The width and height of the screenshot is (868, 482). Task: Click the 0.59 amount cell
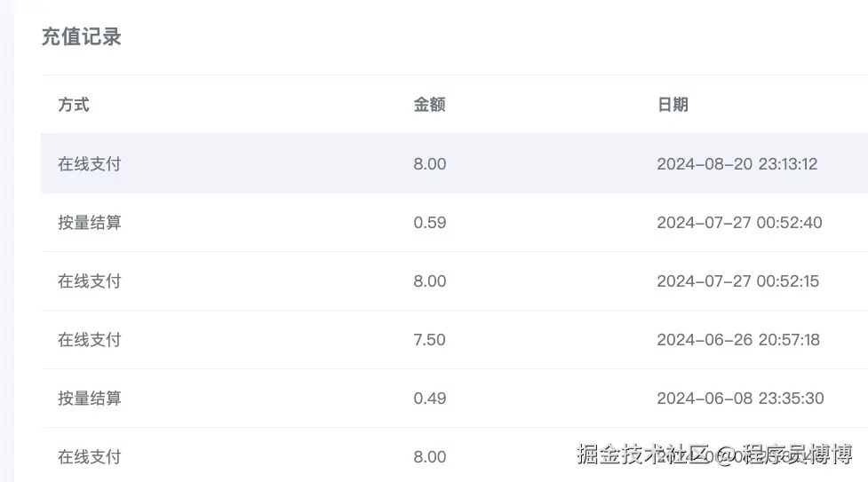tap(430, 223)
